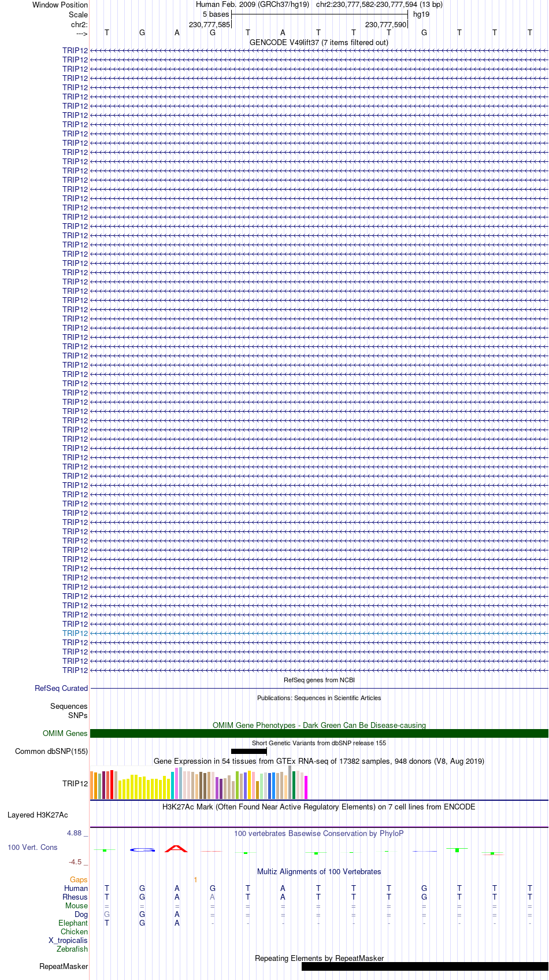549x980 pixels.
Task: Select the dark green OMIM gene bar
Action: click(x=319, y=733)
